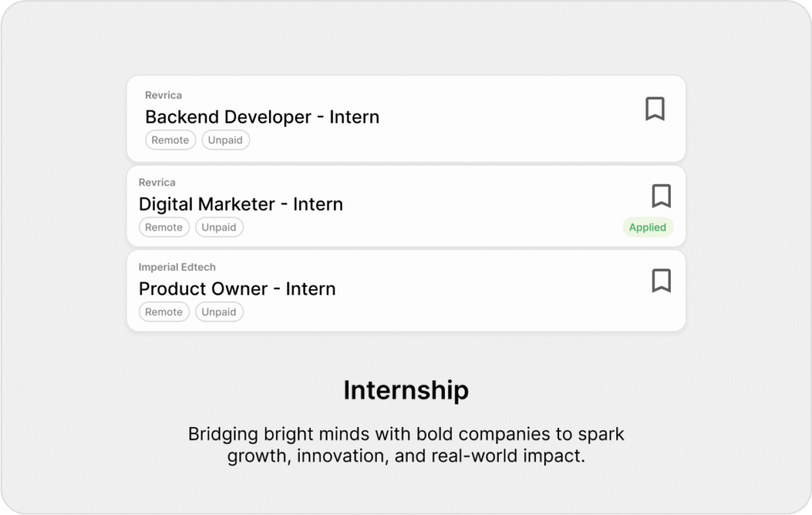
Task: Open Product Owner - Intern listing title
Action: tap(237, 289)
